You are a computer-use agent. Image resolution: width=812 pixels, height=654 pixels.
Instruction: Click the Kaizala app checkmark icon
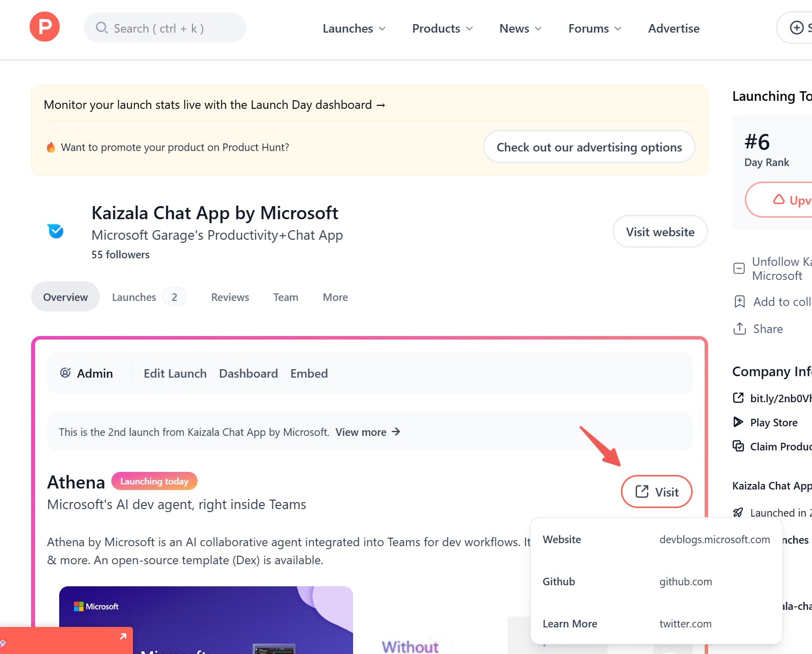click(x=56, y=231)
